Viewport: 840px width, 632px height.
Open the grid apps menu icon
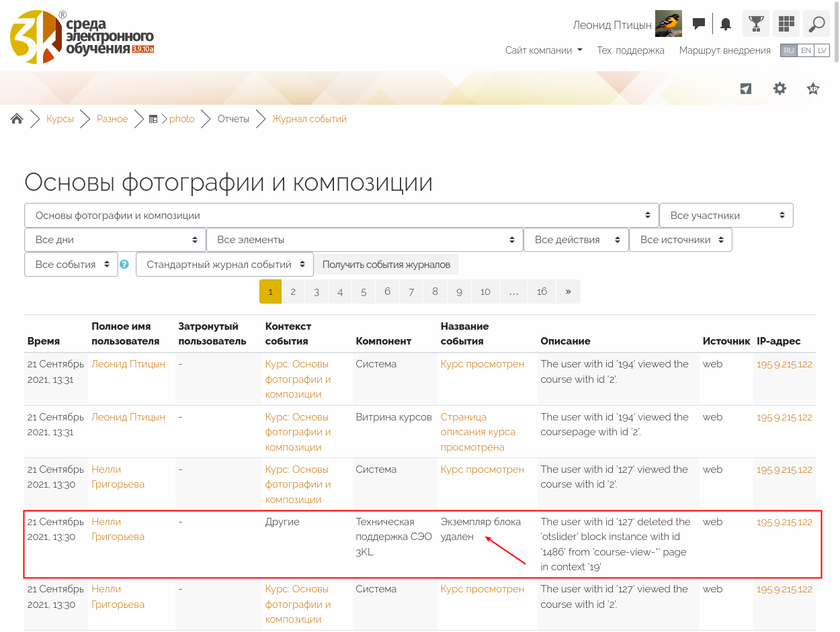(x=786, y=24)
